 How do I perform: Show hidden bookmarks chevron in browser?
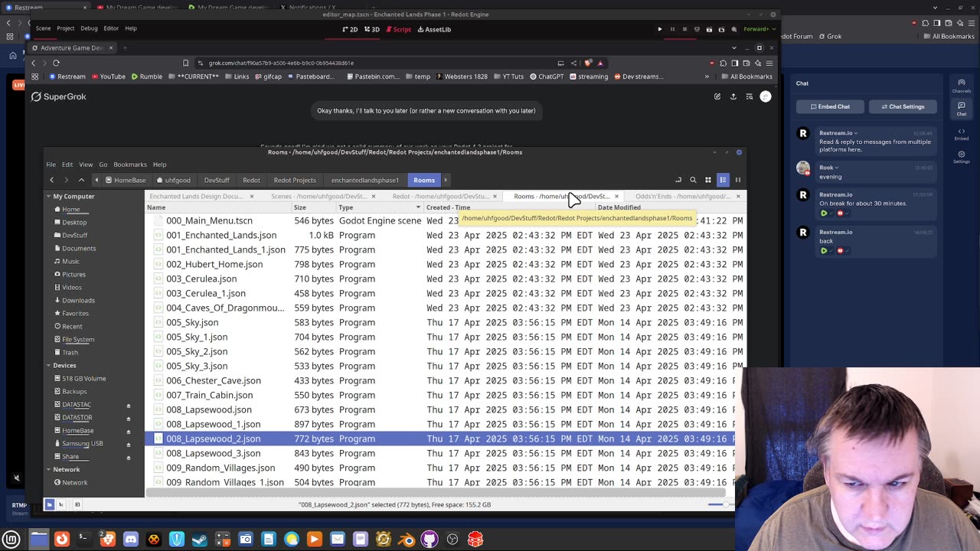707,77
